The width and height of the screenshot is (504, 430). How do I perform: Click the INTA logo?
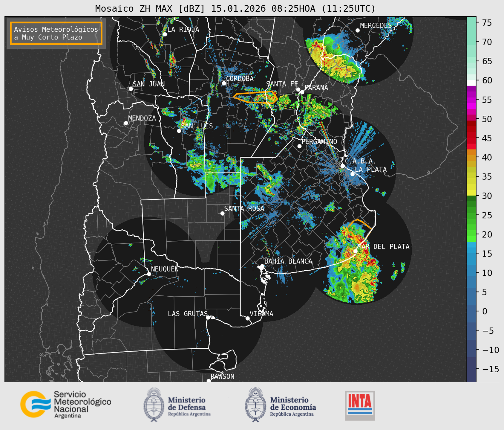pyautogui.click(x=360, y=405)
